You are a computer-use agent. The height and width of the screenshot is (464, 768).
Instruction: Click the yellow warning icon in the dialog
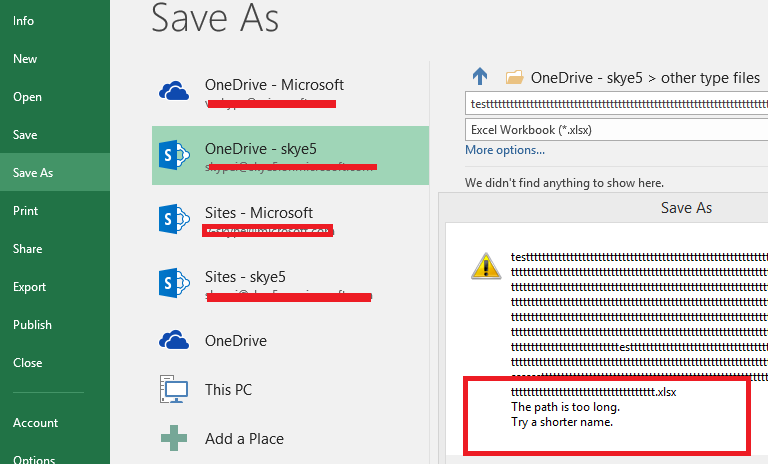tap(486, 266)
